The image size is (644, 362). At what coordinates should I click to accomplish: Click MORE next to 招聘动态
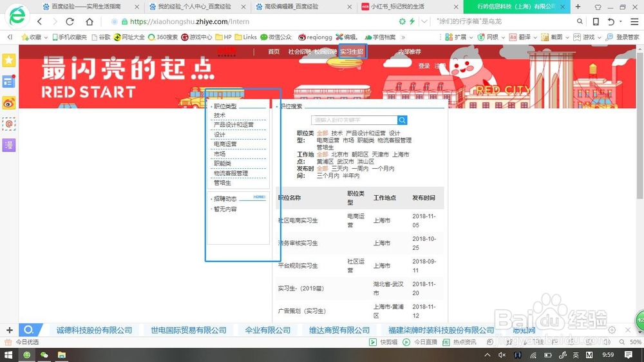[259, 197]
